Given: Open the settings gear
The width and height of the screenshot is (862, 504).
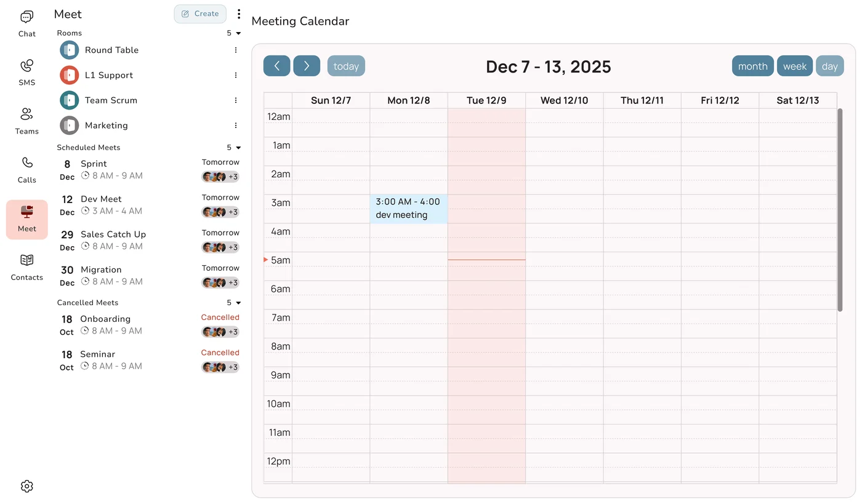Looking at the screenshot, I should [x=26, y=486].
